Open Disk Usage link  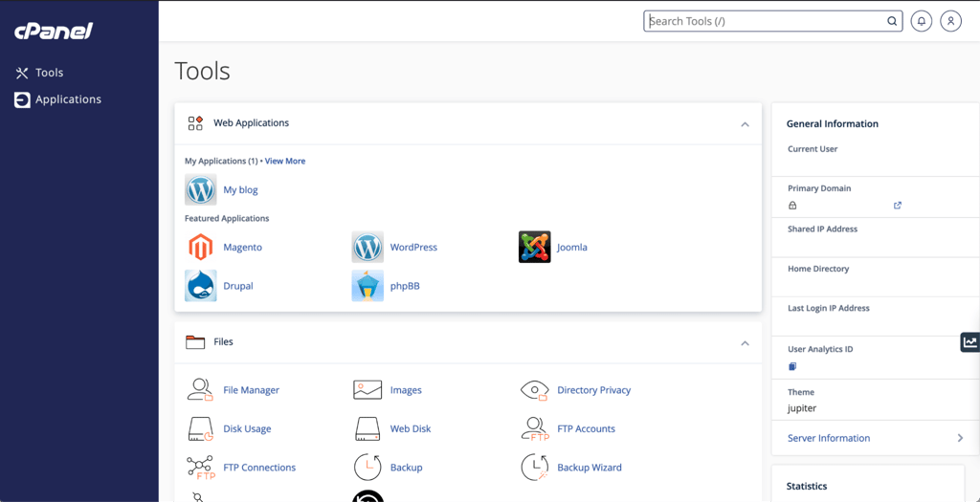tap(247, 429)
